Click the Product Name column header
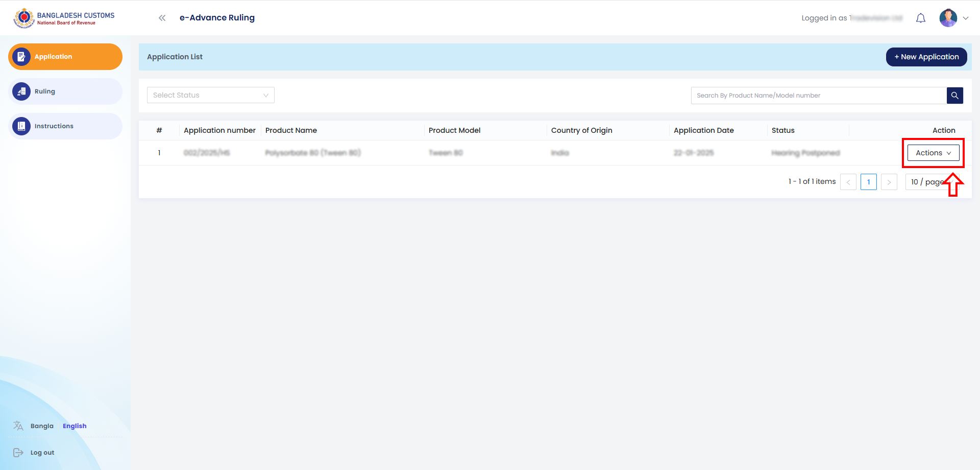 (291, 130)
